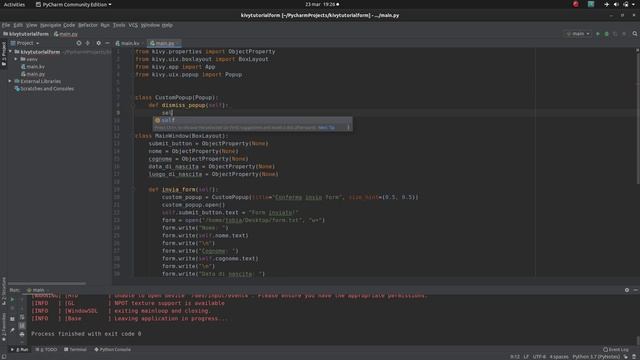
Task: Click the 'class MainWindow(BoxLayout):' line
Action: (181, 136)
